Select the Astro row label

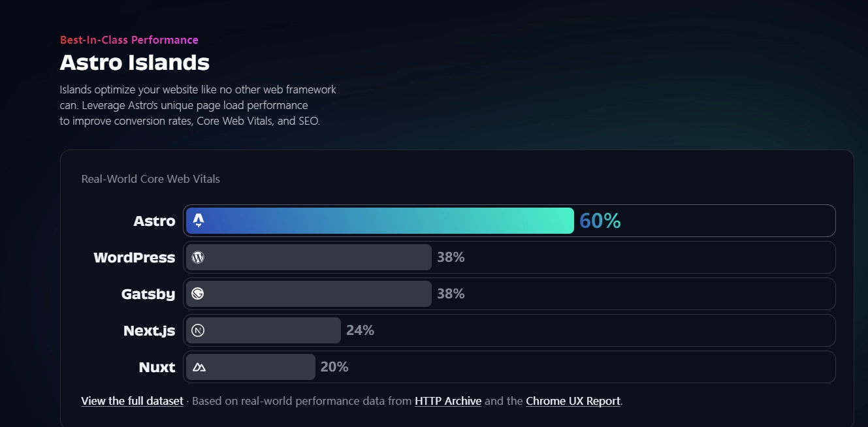[x=154, y=221]
